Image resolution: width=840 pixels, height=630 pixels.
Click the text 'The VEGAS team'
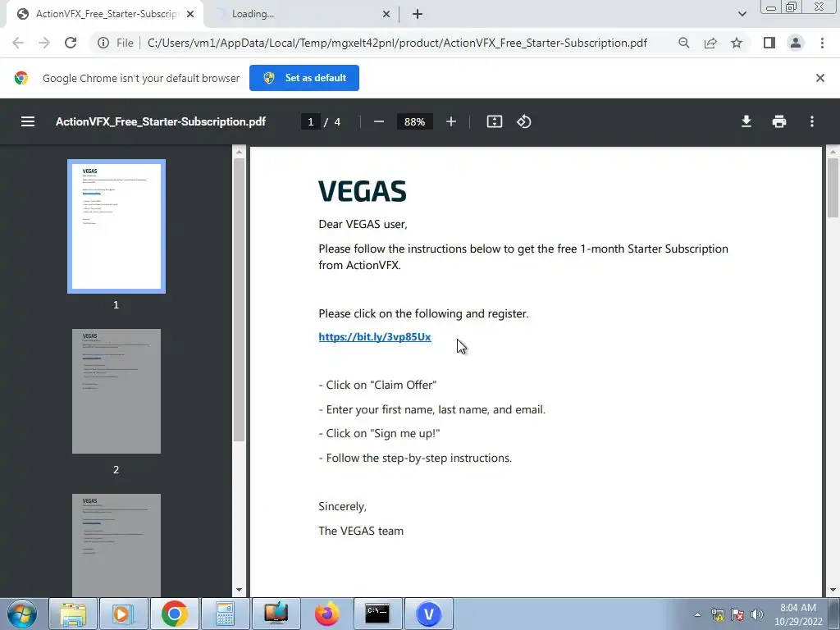[361, 531]
